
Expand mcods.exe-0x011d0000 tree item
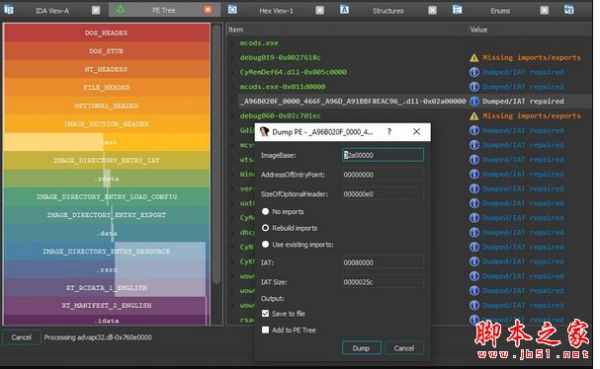[x=232, y=87]
